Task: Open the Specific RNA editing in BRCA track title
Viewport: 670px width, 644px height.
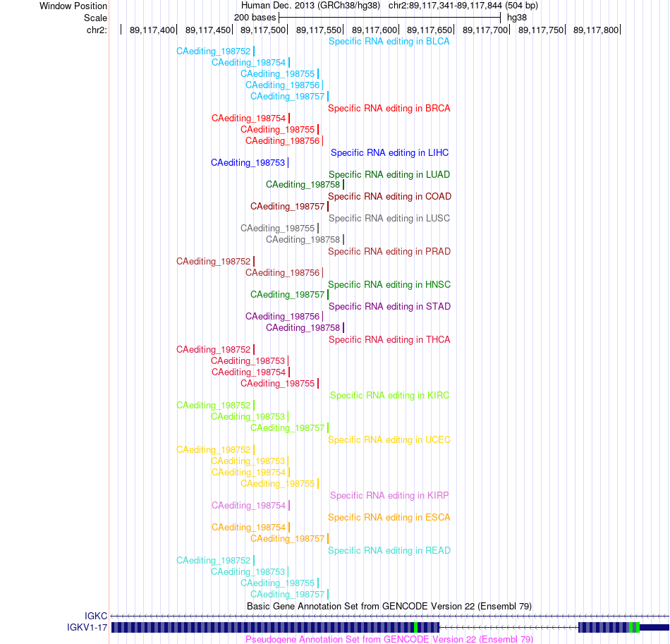Action: (x=389, y=109)
